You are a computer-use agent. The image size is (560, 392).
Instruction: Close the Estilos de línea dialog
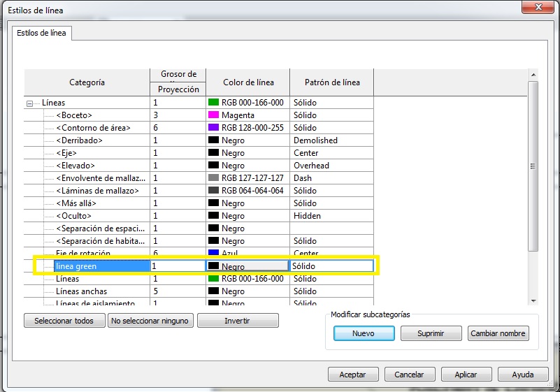(538, 7)
